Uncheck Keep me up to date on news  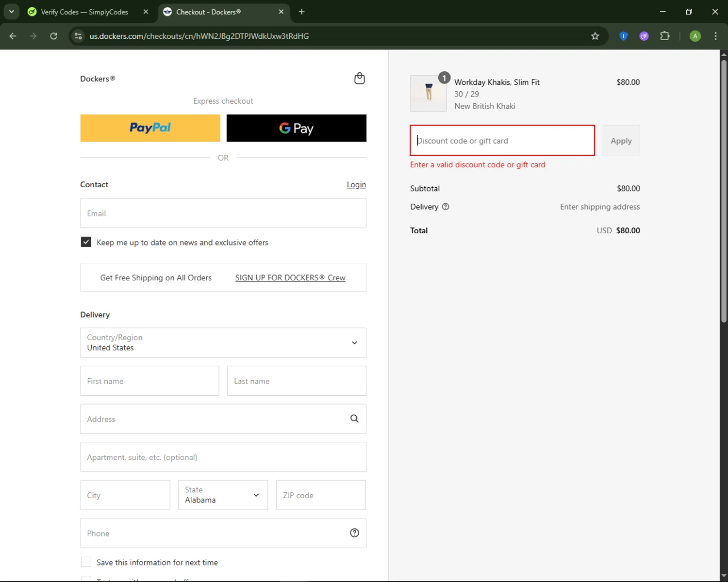pyautogui.click(x=86, y=242)
